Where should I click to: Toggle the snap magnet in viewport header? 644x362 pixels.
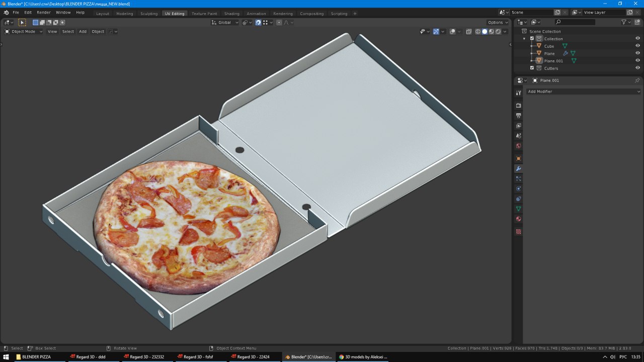click(258, 22)
